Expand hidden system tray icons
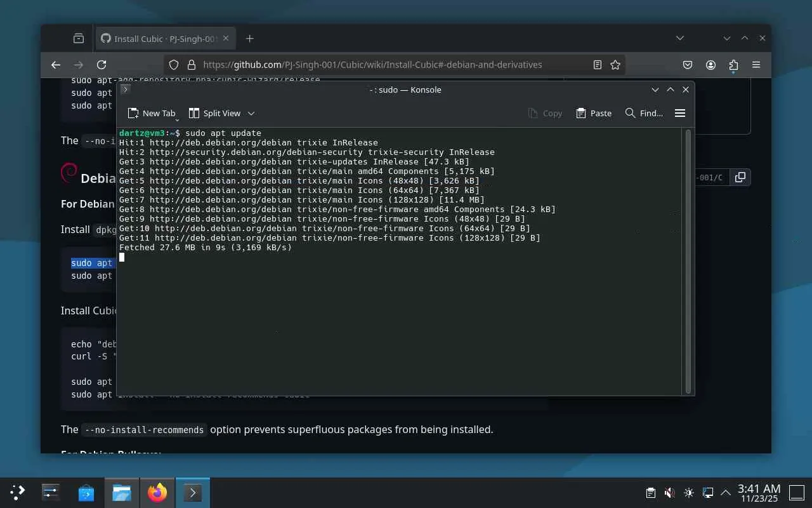812x508 pixels. pyautogui.click(x=726, y=493)
